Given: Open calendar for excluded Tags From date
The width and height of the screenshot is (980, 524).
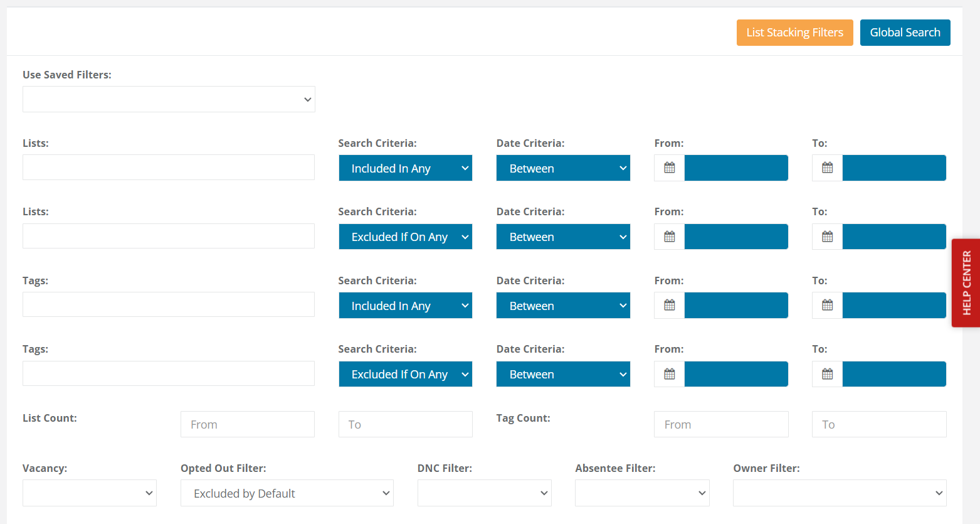Looking at the screenshot, I should click(669, 374).
